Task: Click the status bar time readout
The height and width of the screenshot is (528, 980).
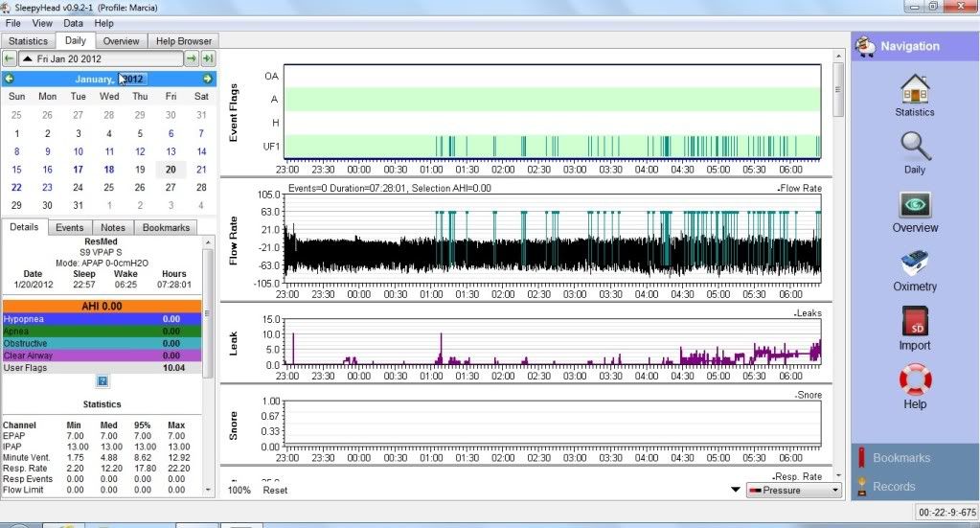Action: pyautogui.click(x=946, y=512)
